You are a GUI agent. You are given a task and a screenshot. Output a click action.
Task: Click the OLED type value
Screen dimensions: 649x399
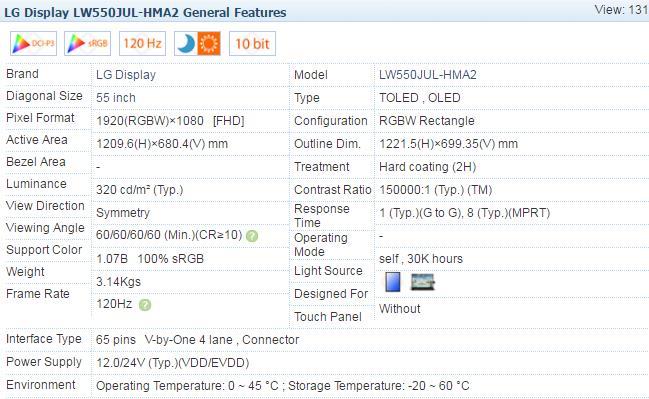point(444,98)
